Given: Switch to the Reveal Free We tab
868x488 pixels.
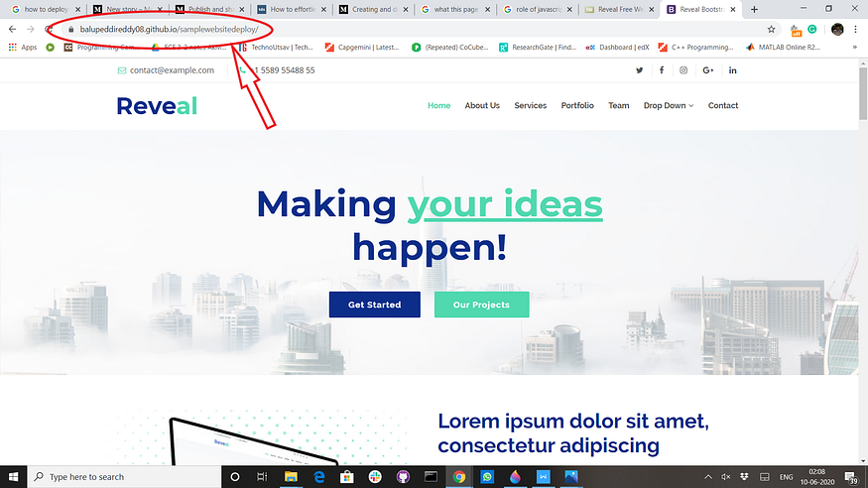Looking at the screenshot, I should click(x=619, y=9).
